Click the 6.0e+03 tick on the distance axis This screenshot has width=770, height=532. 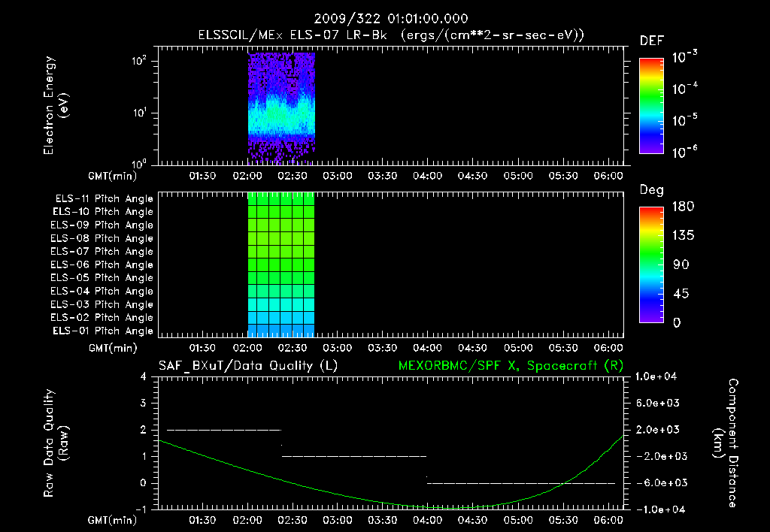(x=657, y=404)
